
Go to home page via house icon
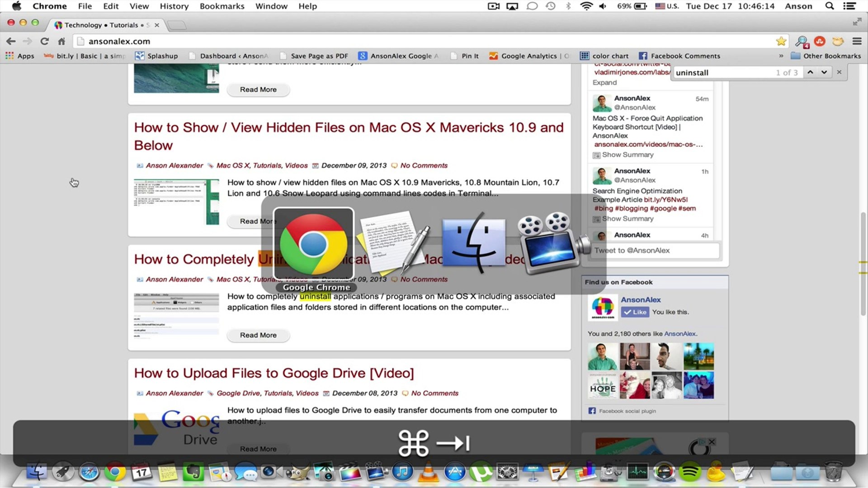pos(61,41)
